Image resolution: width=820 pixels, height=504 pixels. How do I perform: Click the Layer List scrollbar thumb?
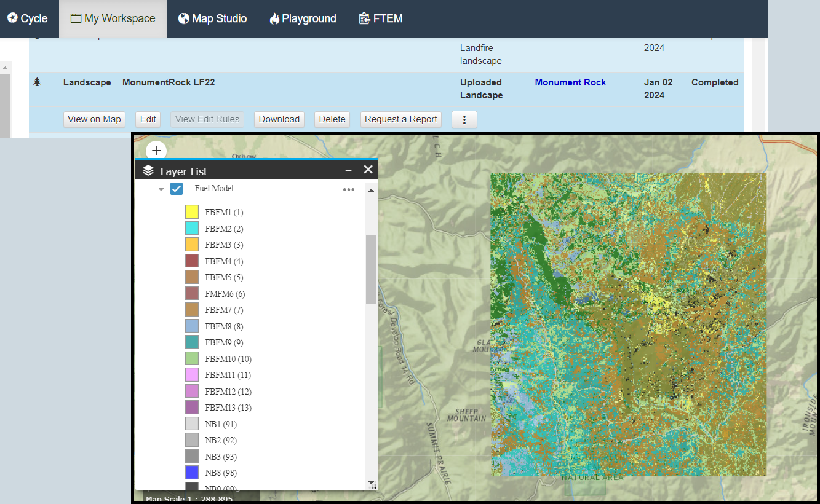pos(371,269)
